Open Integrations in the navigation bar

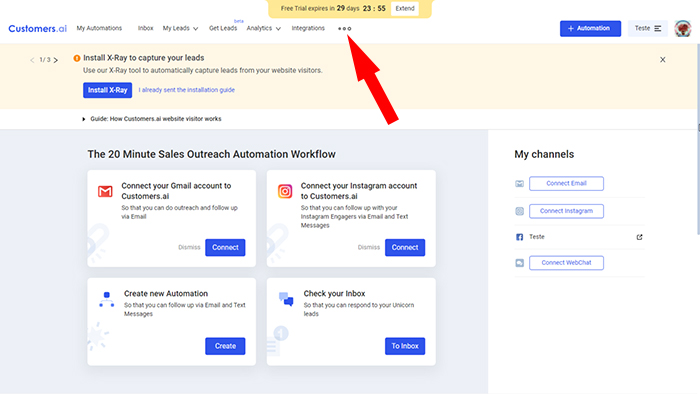[308, 28]
